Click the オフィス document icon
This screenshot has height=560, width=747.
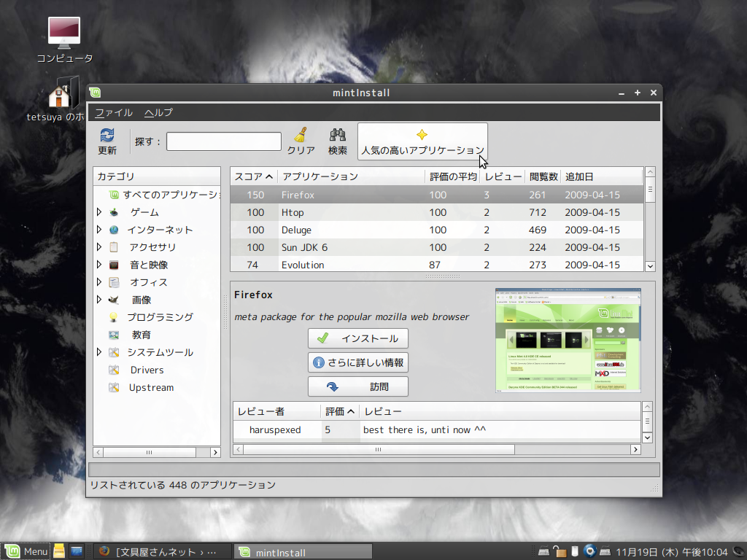(x=114, y=282)
